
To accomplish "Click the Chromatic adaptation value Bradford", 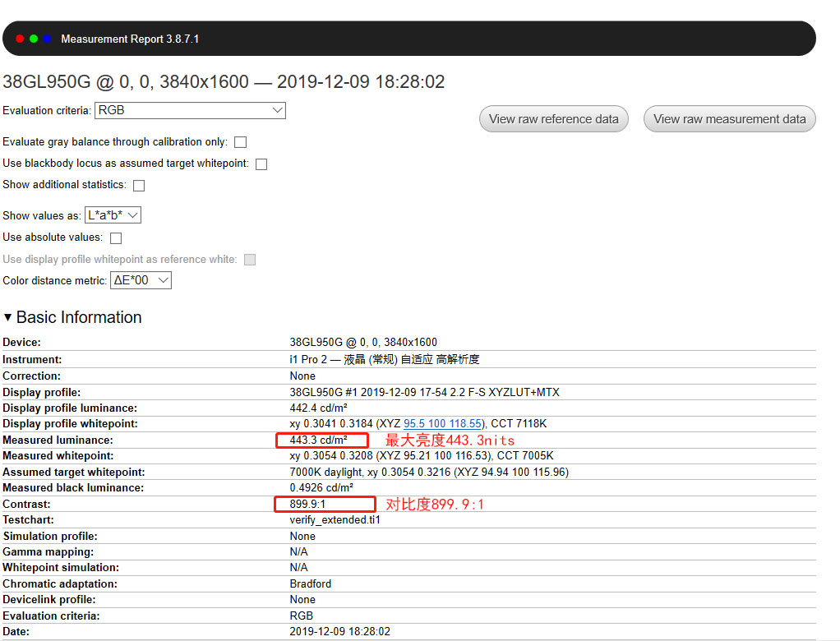I will (310, 583).
